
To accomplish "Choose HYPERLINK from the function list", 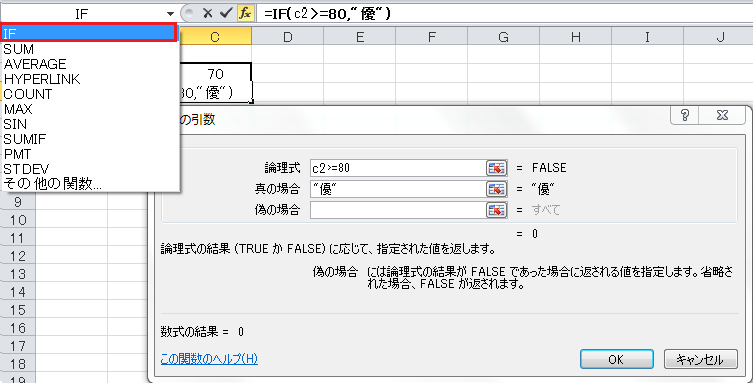I will (90, 79).
